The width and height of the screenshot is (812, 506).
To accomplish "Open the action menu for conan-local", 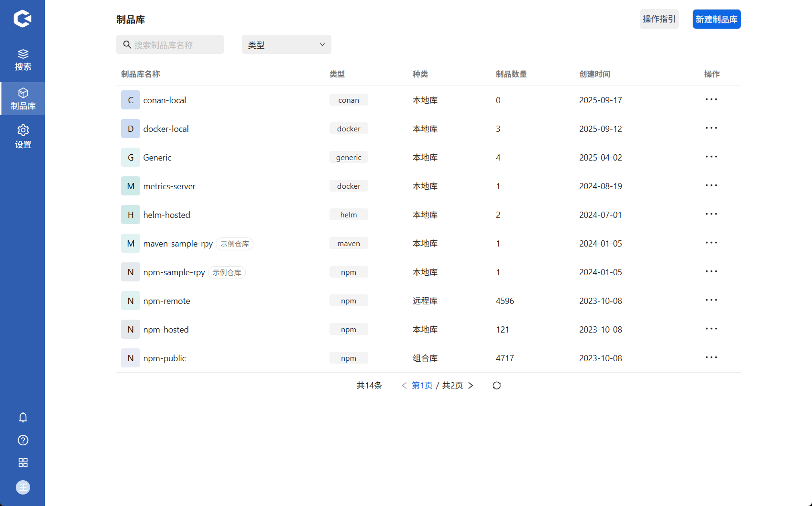I will tap(711, 99).
